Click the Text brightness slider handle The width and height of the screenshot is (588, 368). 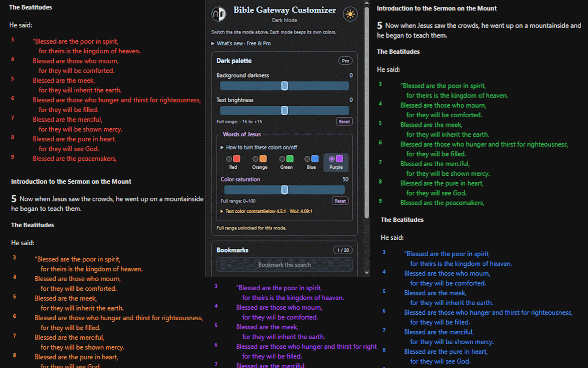click(x=284, y=110)
